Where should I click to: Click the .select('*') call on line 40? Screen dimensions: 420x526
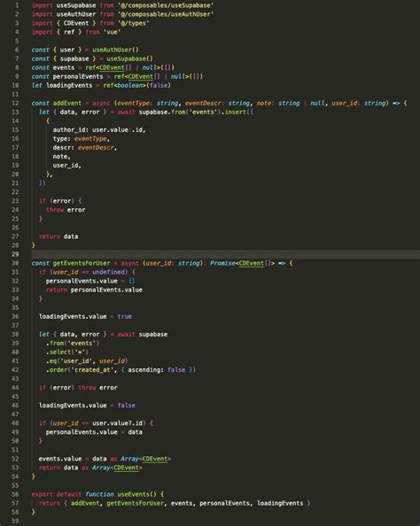67,352
